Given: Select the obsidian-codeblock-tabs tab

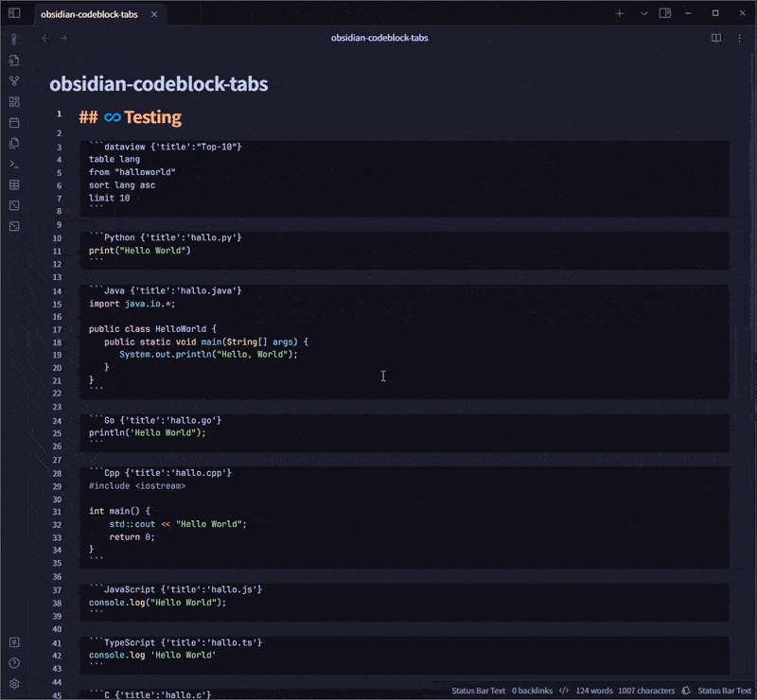Looking at the screenshot, I should 89,14.
